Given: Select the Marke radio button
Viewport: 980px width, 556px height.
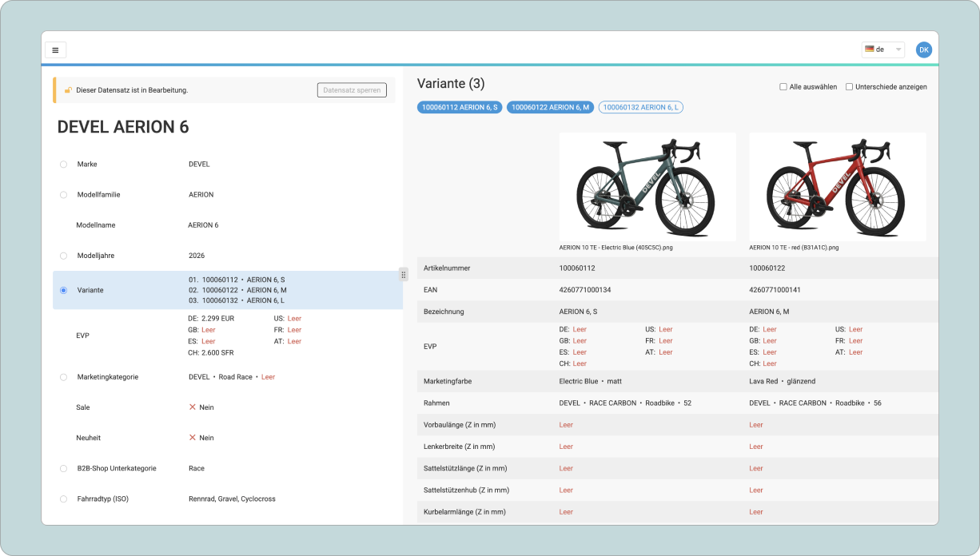Looking at the screenshot, I should [x=63, y=164].
